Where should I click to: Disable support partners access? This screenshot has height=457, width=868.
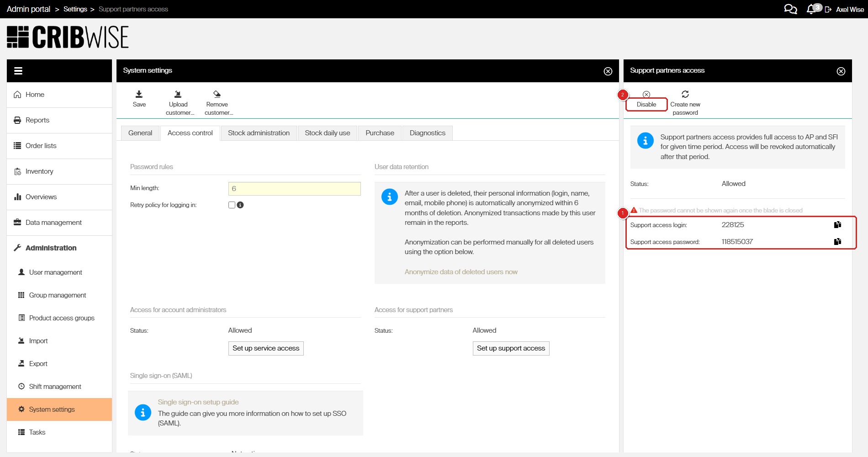pyautogui.click(x=646, y=104)
